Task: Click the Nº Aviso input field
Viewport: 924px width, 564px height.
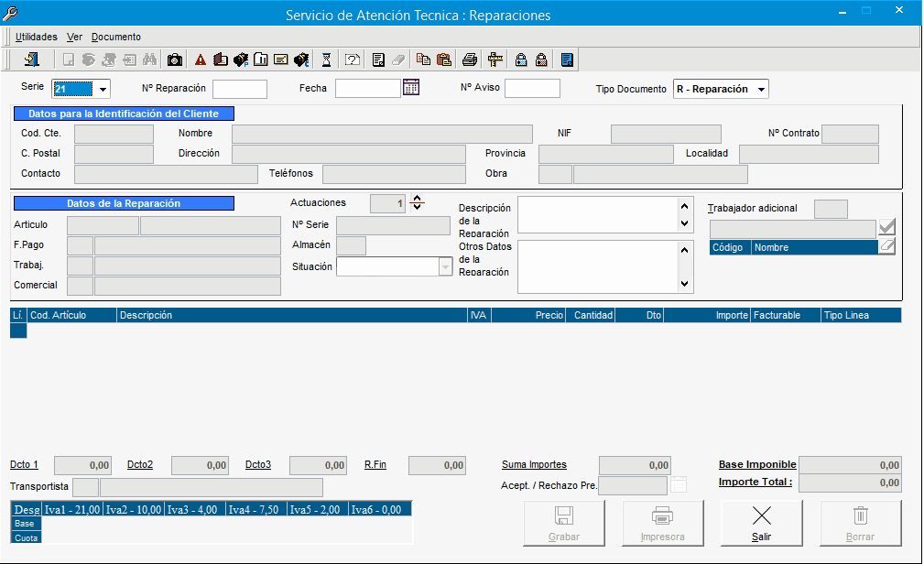Action: coord(533,89)
